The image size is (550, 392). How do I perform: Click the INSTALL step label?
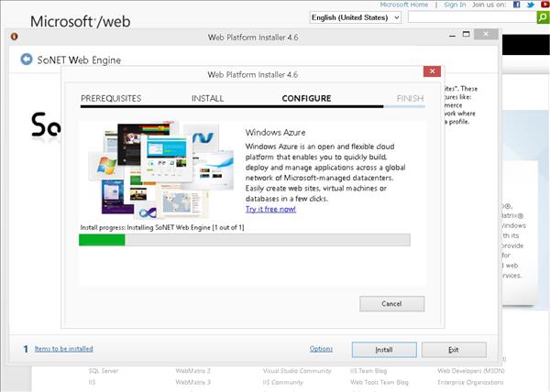pyautogui.click(x=208, y=98)
